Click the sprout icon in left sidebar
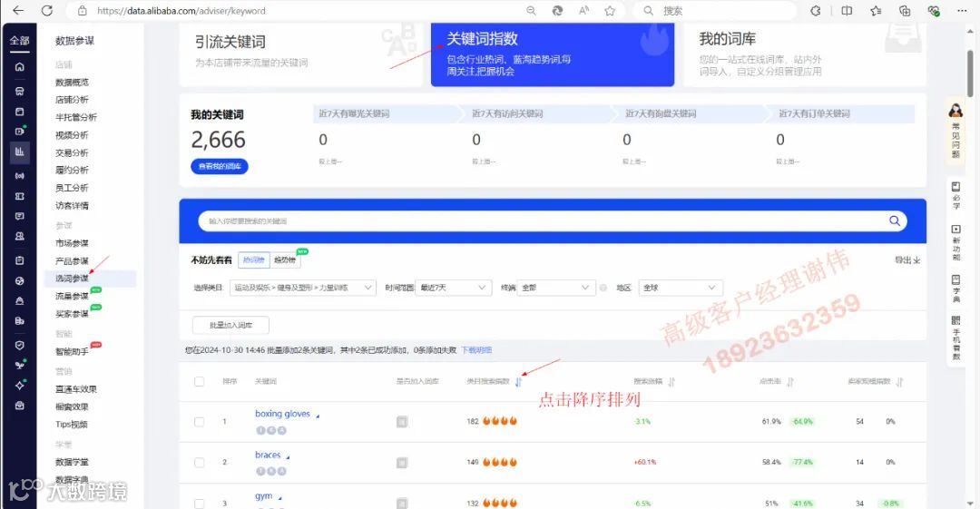This screenshot has width=980, height=509. [19, 365]
